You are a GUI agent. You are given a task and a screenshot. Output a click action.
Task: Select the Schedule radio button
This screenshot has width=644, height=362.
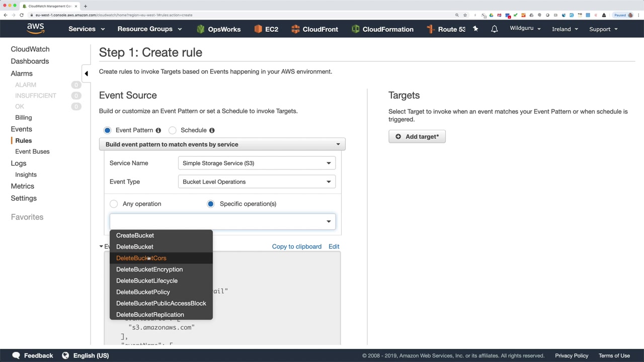point(173,130)
